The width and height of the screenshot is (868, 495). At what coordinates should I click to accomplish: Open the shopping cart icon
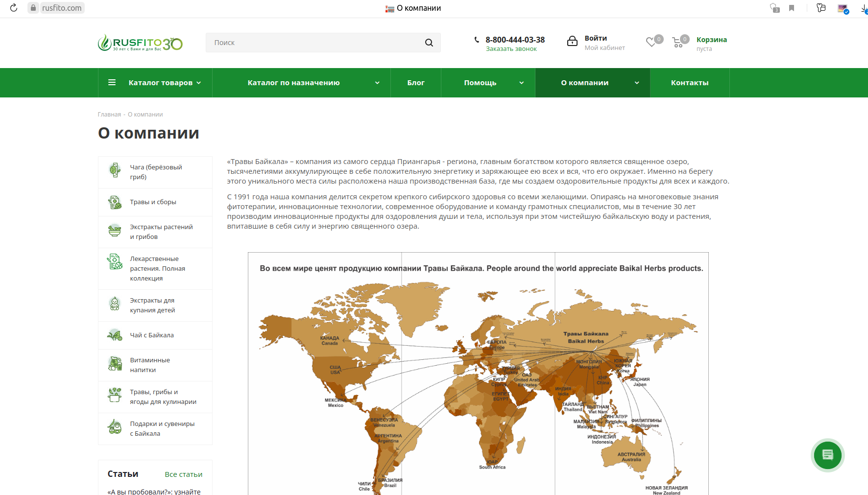(x=677, y=43)
